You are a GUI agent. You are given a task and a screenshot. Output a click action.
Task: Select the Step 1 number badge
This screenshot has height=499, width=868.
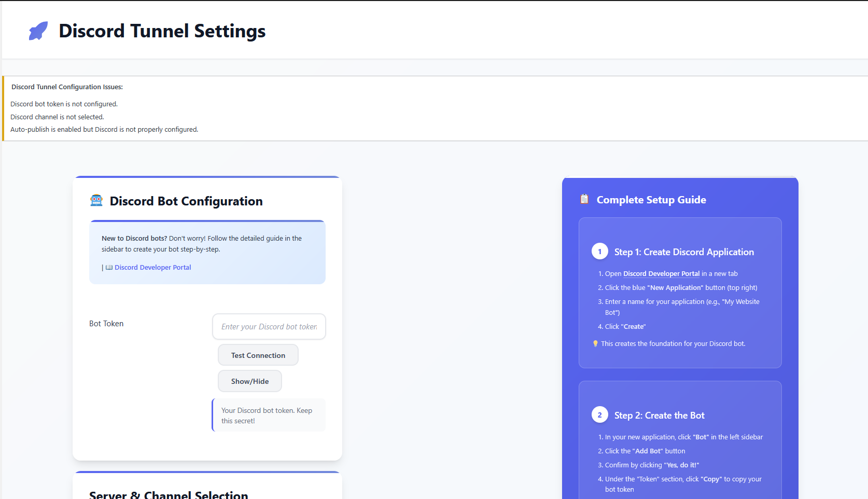coord(600,251)
